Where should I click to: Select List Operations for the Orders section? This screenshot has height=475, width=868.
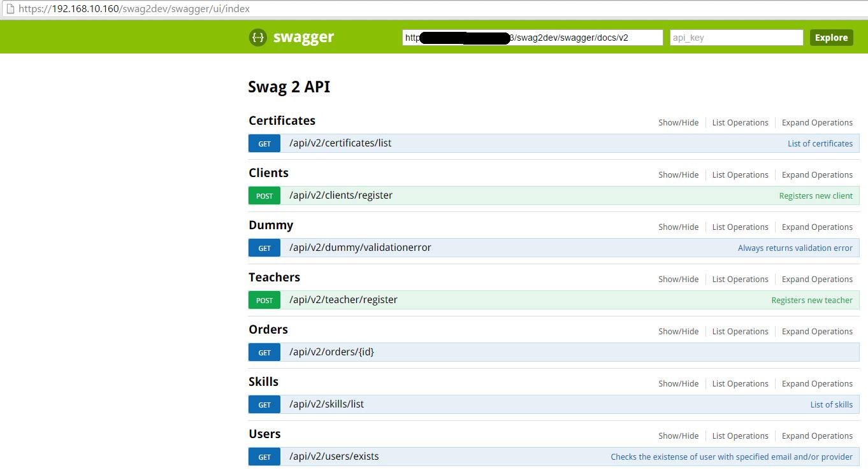740,331
